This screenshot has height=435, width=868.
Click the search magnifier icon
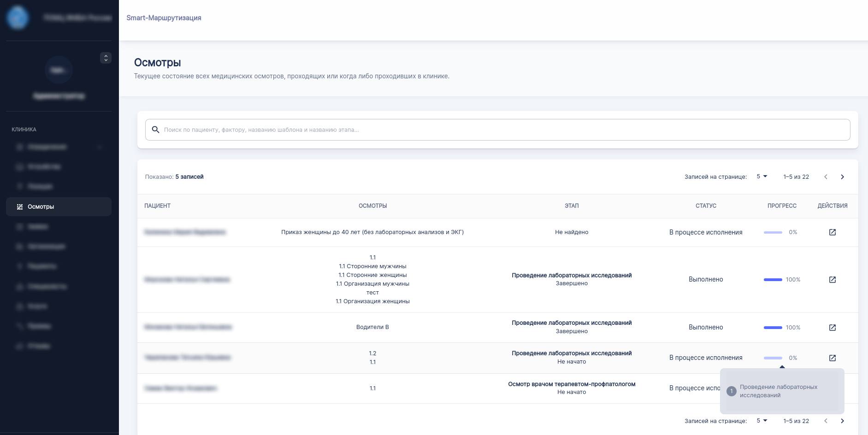pyautogui.click(x=156, y=130)
